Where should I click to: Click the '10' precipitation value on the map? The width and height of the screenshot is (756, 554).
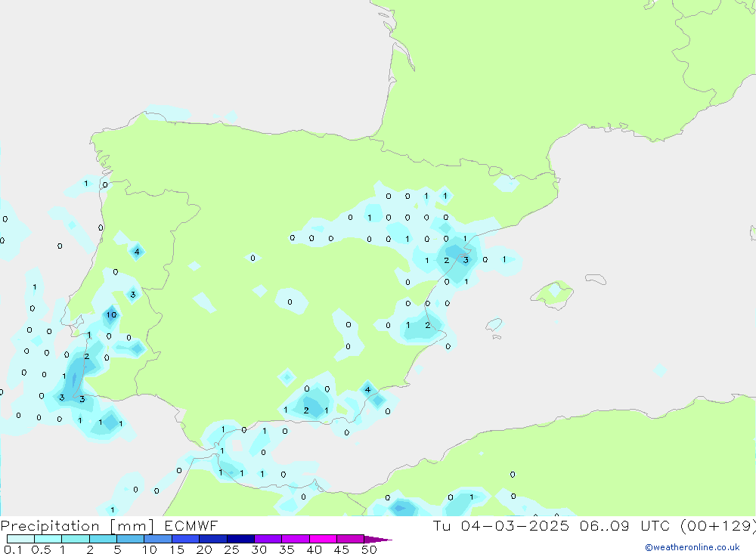pos(111,315)
